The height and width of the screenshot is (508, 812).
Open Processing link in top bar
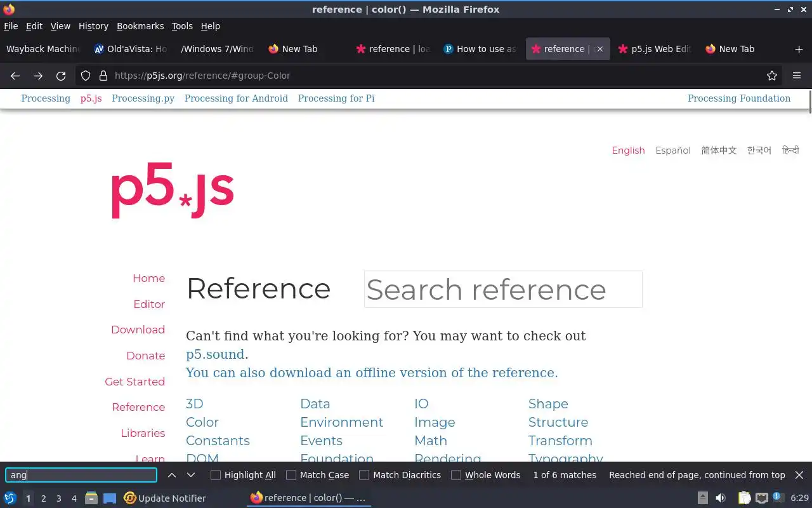(46, 98)
